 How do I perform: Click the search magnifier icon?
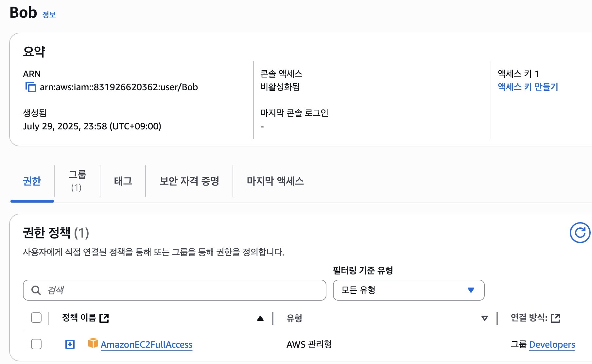click(x=36, y=290)
